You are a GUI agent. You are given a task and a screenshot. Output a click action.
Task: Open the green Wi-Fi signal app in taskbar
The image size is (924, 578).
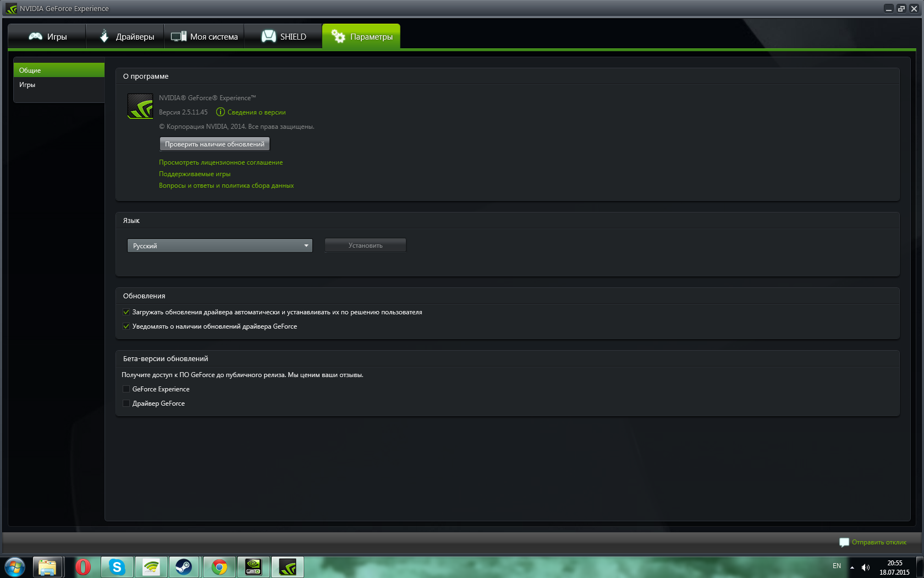pyautogui.click(x=151, y=567)
